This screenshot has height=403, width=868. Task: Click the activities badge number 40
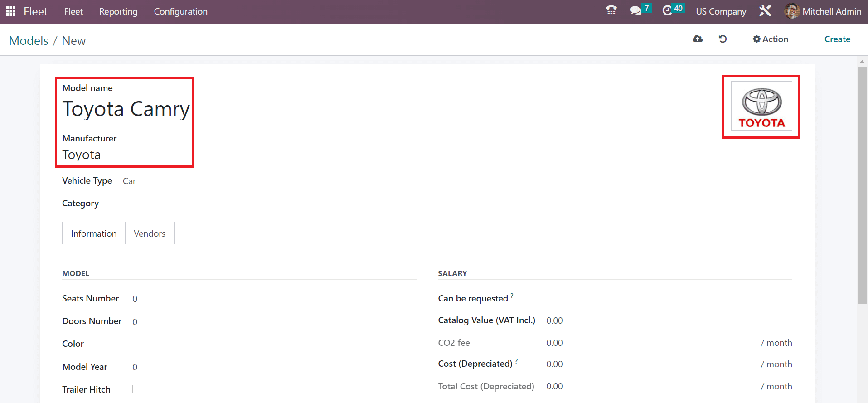click(678, 8)
